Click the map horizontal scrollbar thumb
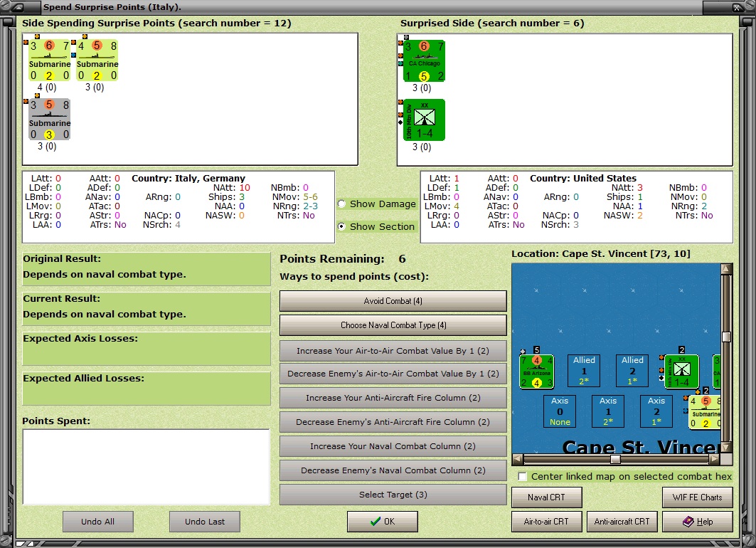Image resolution: width=756 pixels, height=548 pixels. coord(615,459)
